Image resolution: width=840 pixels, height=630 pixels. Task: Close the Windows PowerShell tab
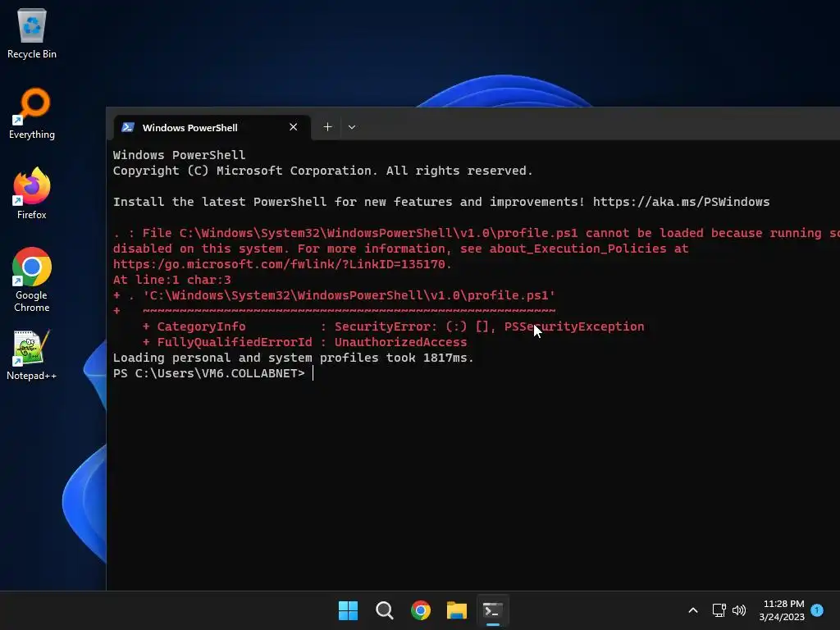coord(293,127)
